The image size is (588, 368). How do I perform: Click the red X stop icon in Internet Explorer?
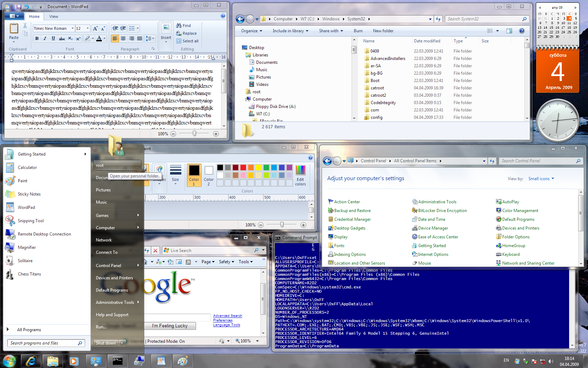point(155,250)
